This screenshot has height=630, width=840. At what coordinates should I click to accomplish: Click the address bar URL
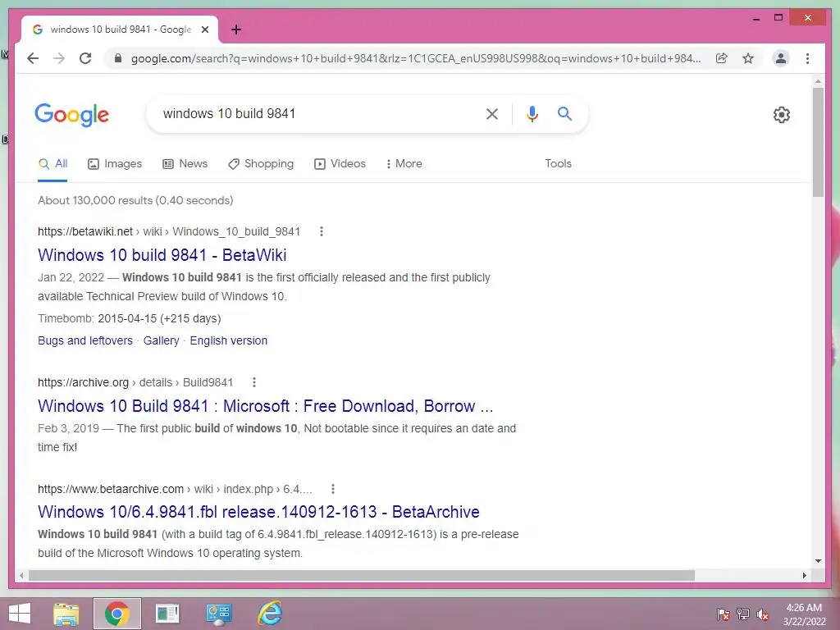click(416, 58)
